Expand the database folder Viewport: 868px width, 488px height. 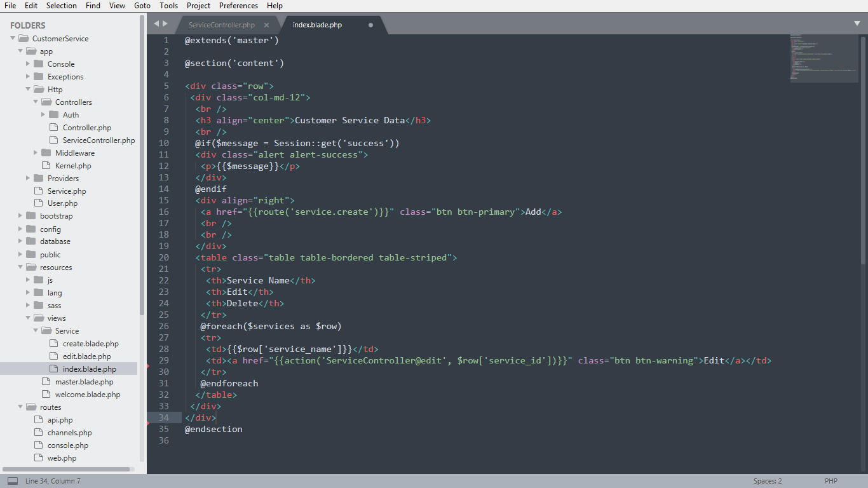(x=20, y=241)
